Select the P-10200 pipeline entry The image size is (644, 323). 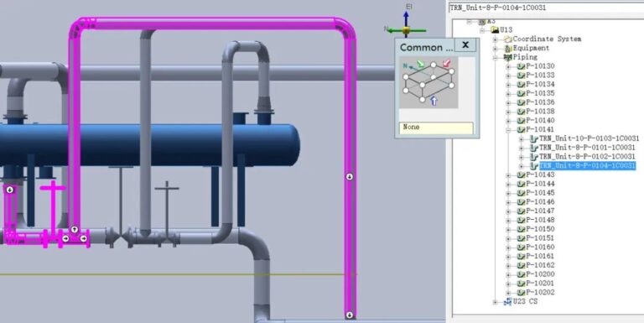click(540, 274)
